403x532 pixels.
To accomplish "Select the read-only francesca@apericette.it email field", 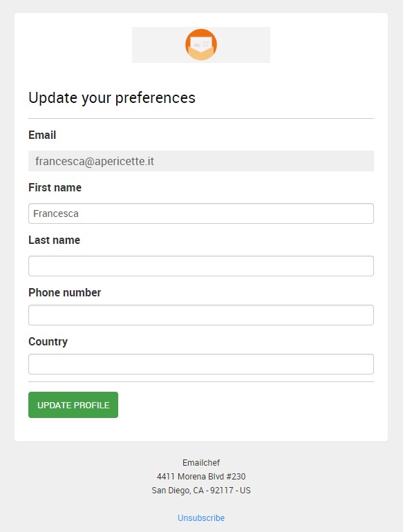I will coord(201,161).
